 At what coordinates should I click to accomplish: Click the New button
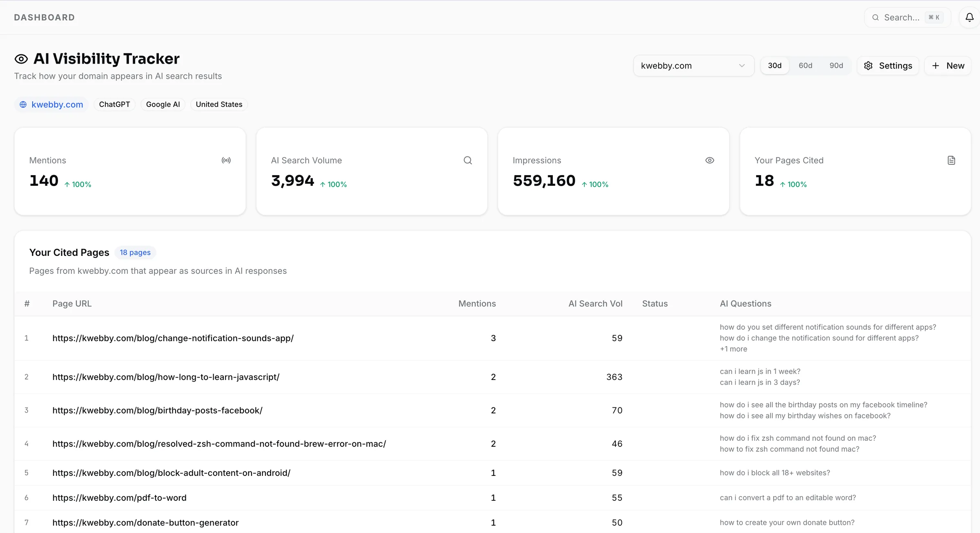pyautogui.click(x=948, y=66)
